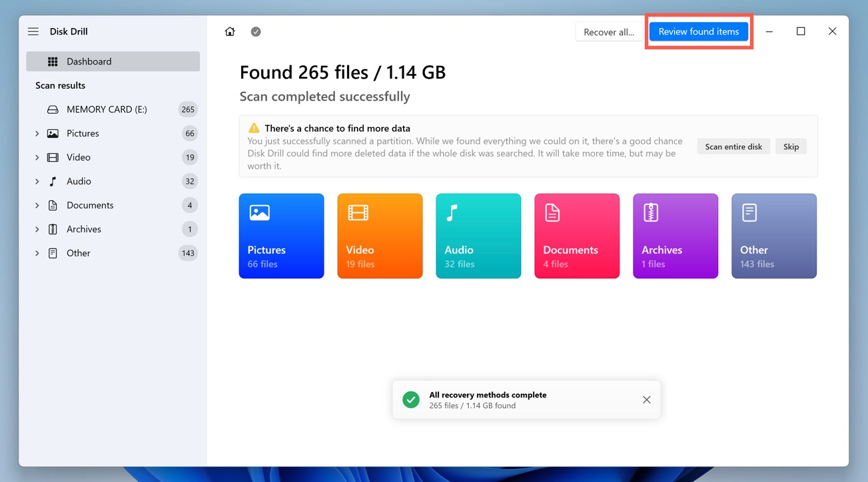868x482 pixels.
Task: Open the Audio 32 files tile
Action: click(x=478, y=236)
